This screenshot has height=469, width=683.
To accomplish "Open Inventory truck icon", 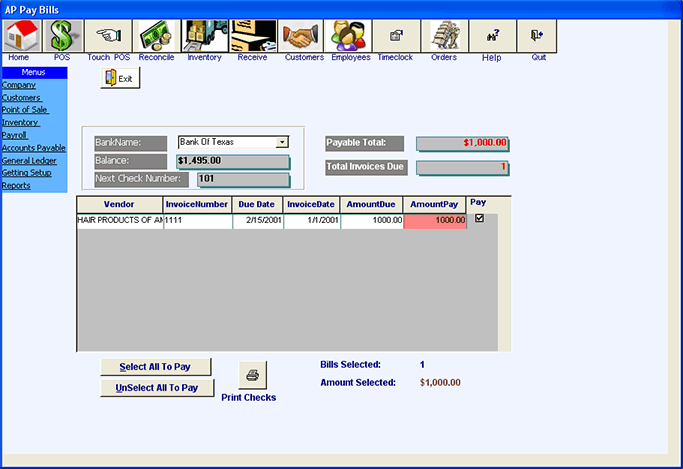I will (x=205, y=36).
